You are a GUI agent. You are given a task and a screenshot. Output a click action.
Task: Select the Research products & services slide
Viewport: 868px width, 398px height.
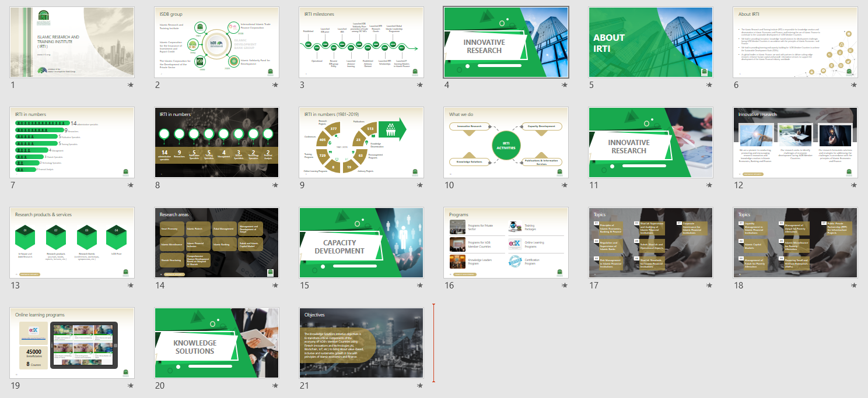tap(72, 242)
